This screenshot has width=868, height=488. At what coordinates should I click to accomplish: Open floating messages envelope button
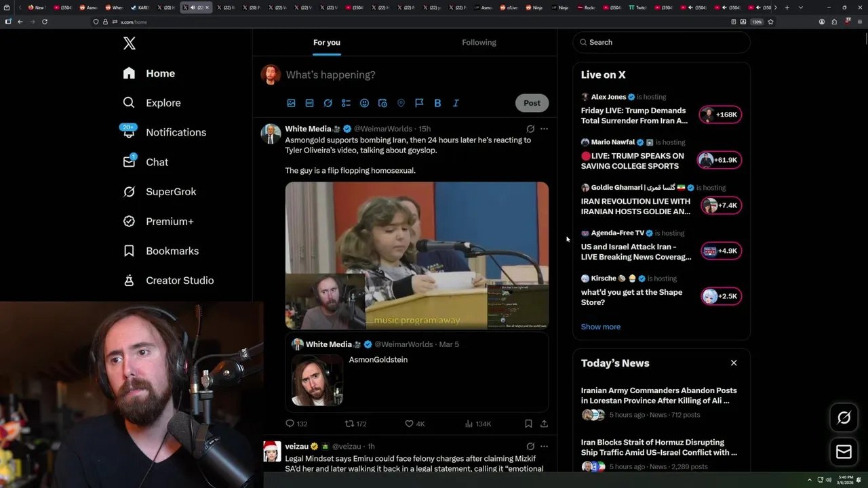(844, 452)
